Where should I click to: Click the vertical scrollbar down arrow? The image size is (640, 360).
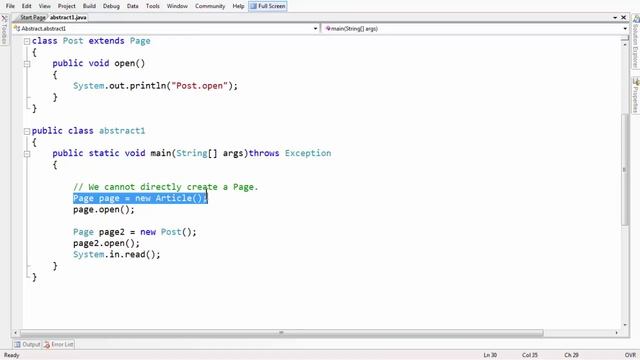pos(625,325)
